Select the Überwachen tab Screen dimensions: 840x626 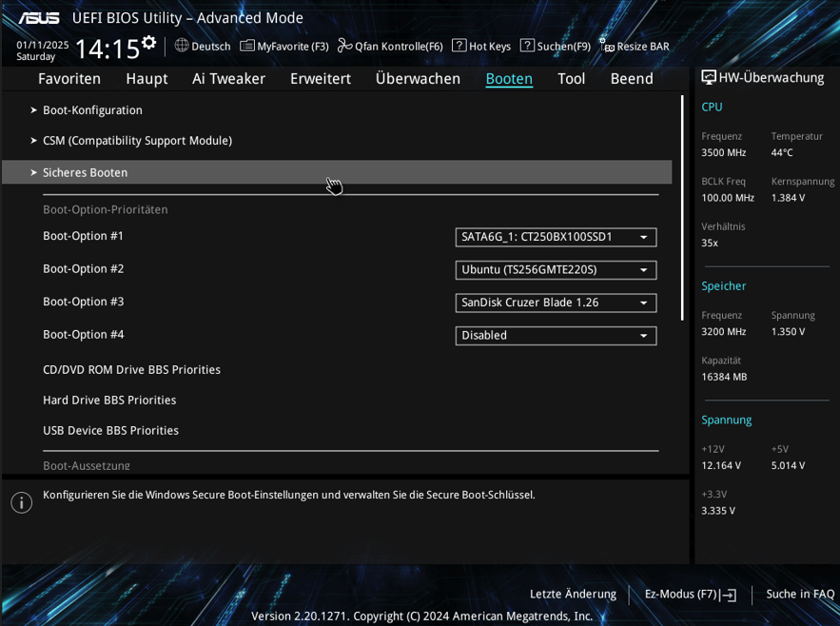coord(418,79)
